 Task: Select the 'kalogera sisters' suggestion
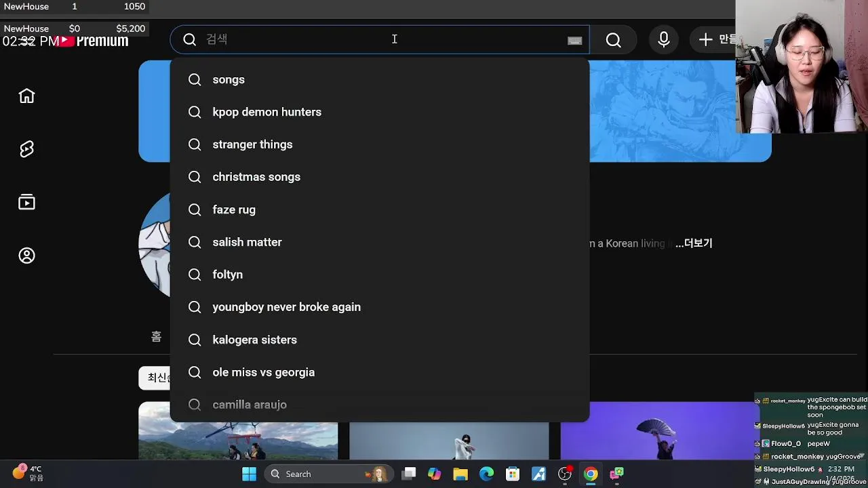(x=380, y=340)
